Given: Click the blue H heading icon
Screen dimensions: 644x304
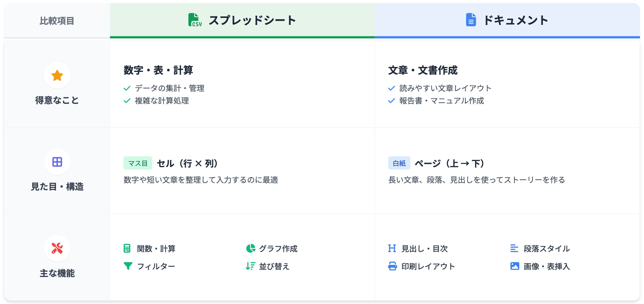Looking at the screenshot, I should pos(392,248).
